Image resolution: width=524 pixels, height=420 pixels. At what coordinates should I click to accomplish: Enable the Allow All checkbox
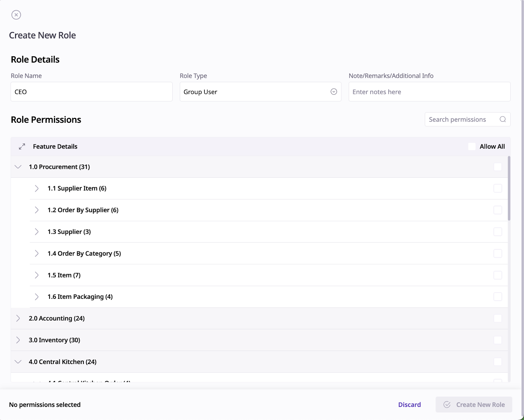tap(472, 147)
